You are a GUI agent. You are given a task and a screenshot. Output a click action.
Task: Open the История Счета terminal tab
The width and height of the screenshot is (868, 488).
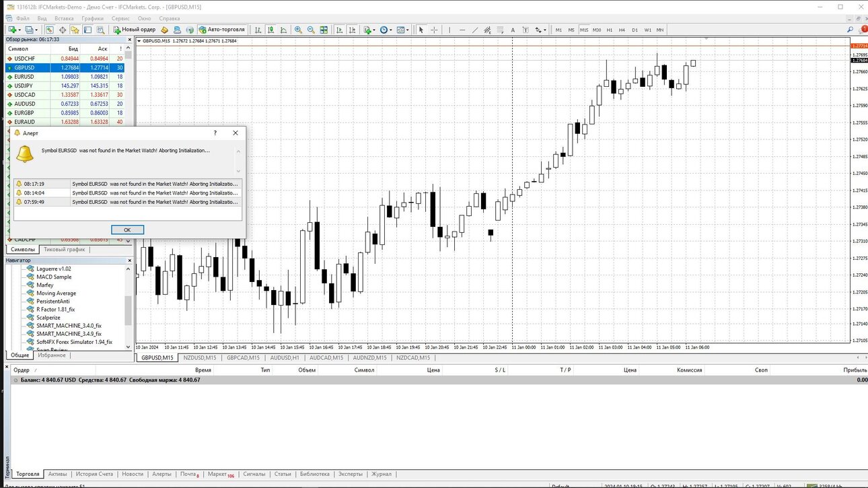click(94, 474)
